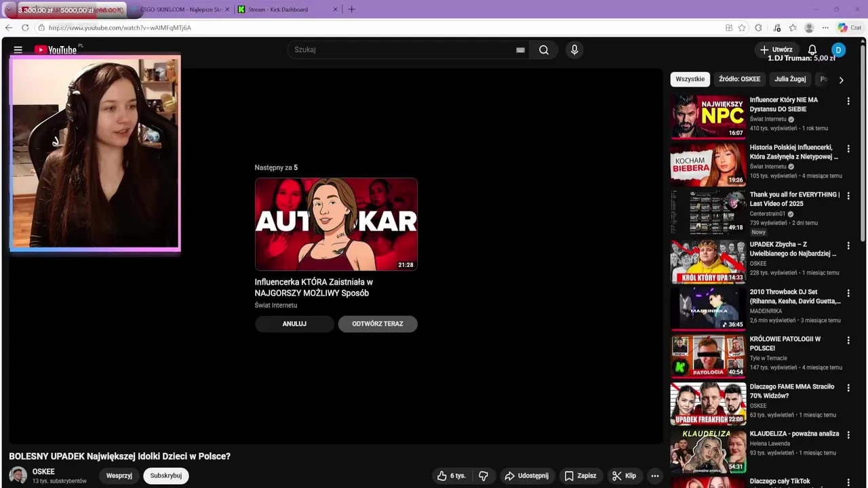
Task: Go to YouTube home via logo
Action: click(56, 49)
